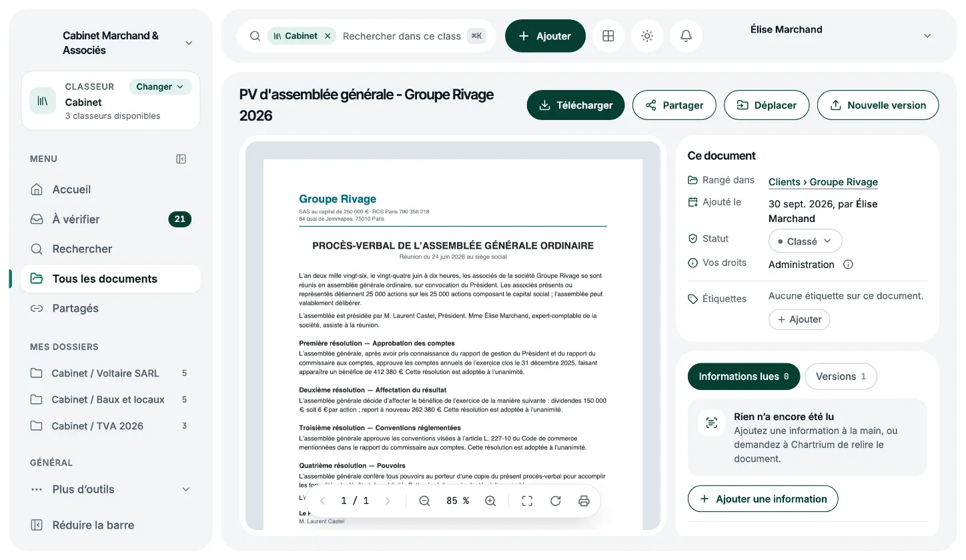Viewport: 966px width, 560px height.
Task: Expand Cabinet Marchand & Associés switcher
Action: [x=189, y=43]
